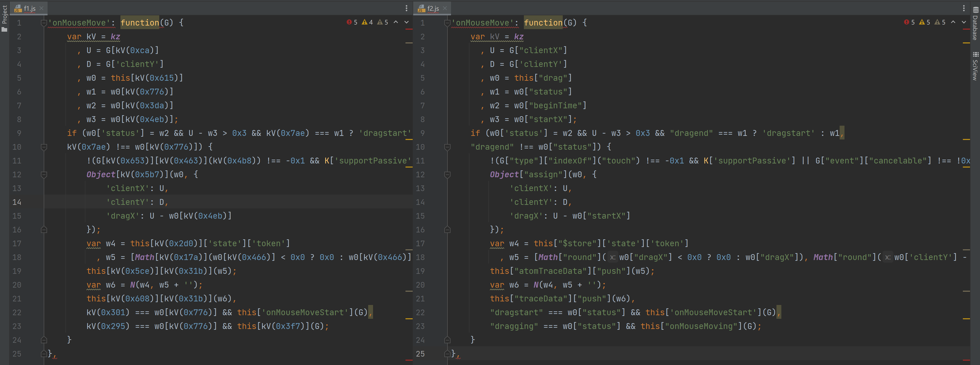Collapse the onMouseMove function in f1.js line 1
This screenshot has height=365, width=980.
(44, 23)
